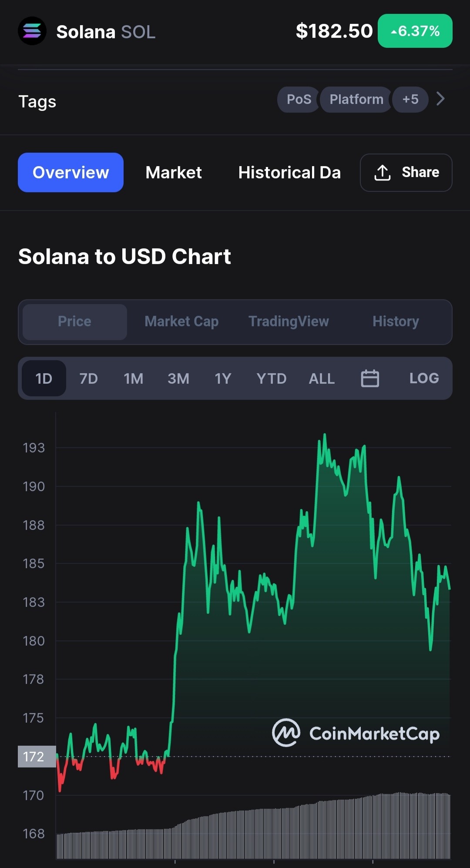Switch chart to TradingView
The width and height of the screenshot is (470, 868).
[x=289, y=322]
